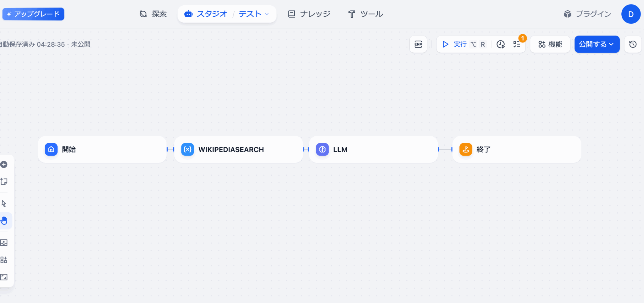Click the add node plus icon
The height and width of the screenshot is (303, 644).
click(4, 164)
